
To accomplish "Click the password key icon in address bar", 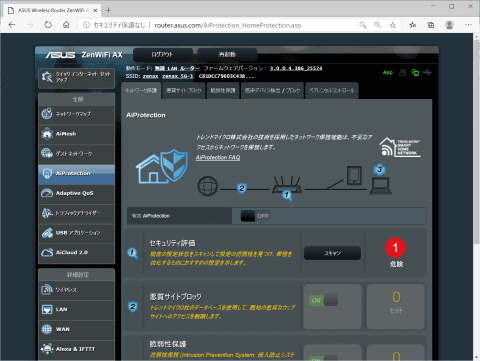I will (363, 25).
